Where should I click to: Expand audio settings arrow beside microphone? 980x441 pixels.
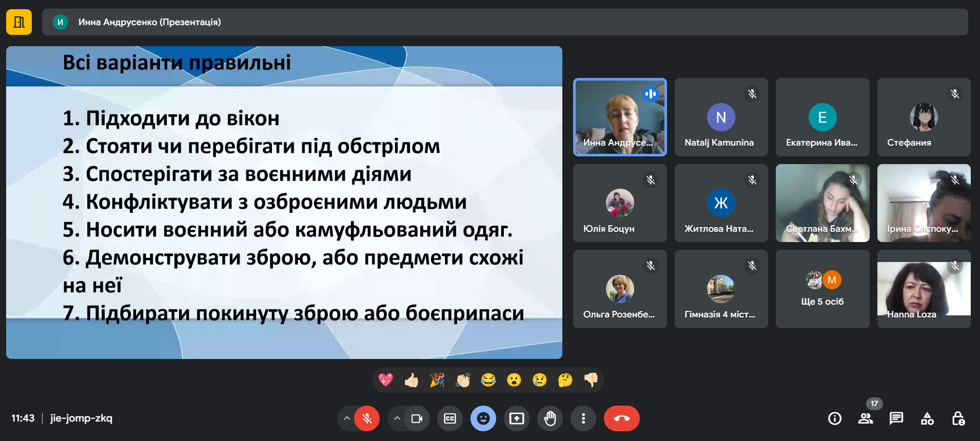tap(347, 418)
